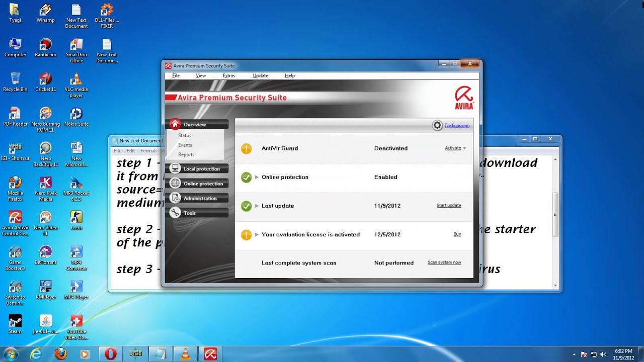
Task: Select Reports in the Overview tree
Action: (x=186, y=154)
